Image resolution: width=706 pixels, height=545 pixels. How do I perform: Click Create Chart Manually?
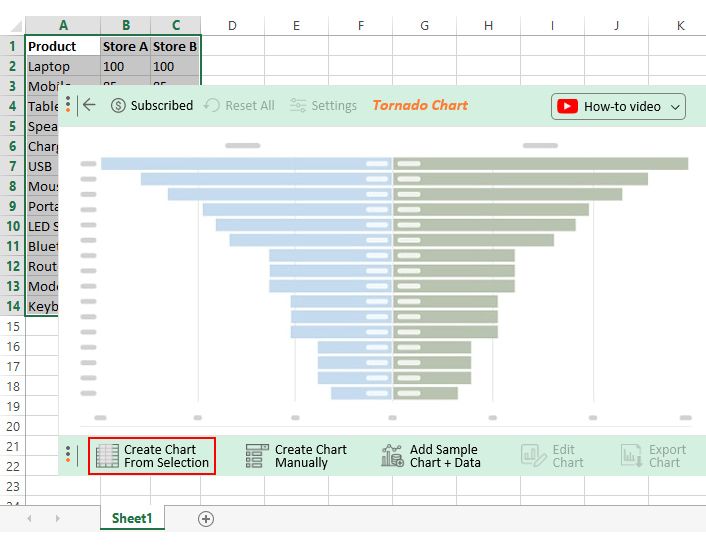pyautogui.click(x=296, y=456)
